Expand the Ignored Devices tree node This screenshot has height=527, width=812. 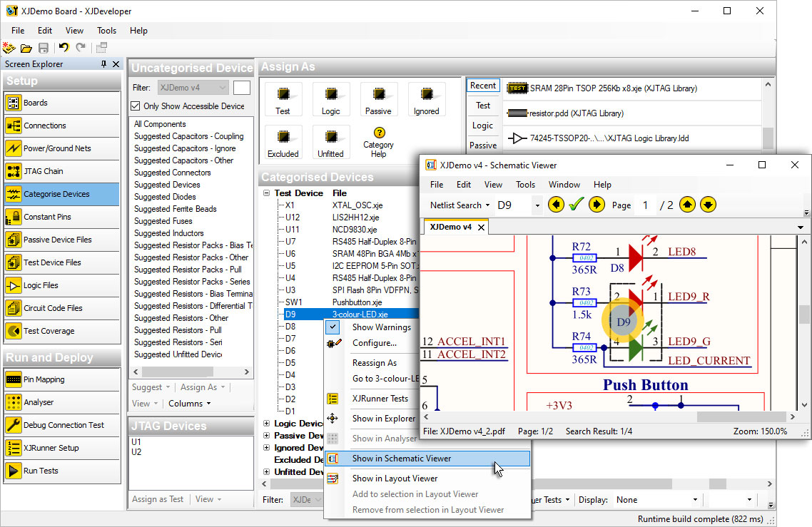[266, 447]
